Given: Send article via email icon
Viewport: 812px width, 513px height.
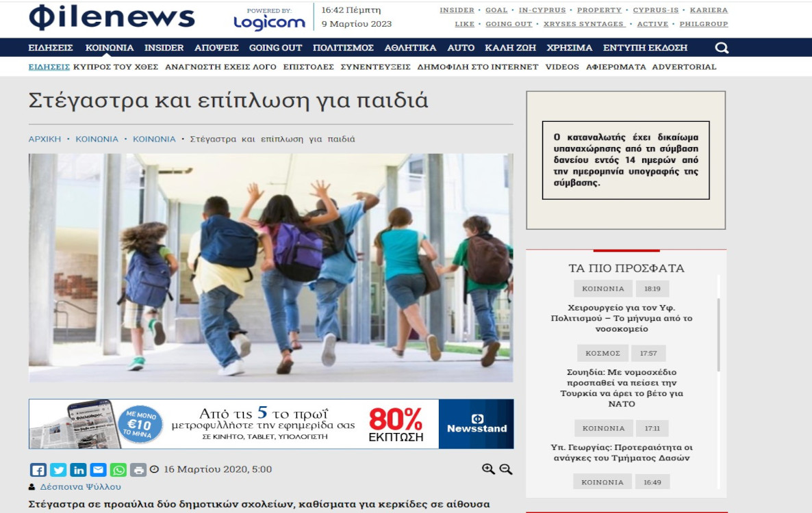Looking at the screenshot, I should [x=99, y=470].
